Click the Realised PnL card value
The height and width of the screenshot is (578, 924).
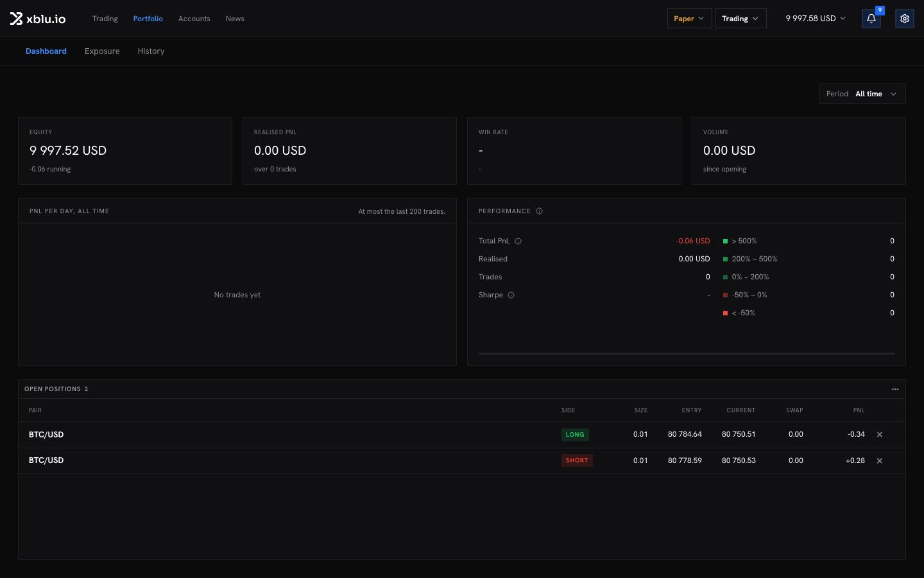point(280,151)
